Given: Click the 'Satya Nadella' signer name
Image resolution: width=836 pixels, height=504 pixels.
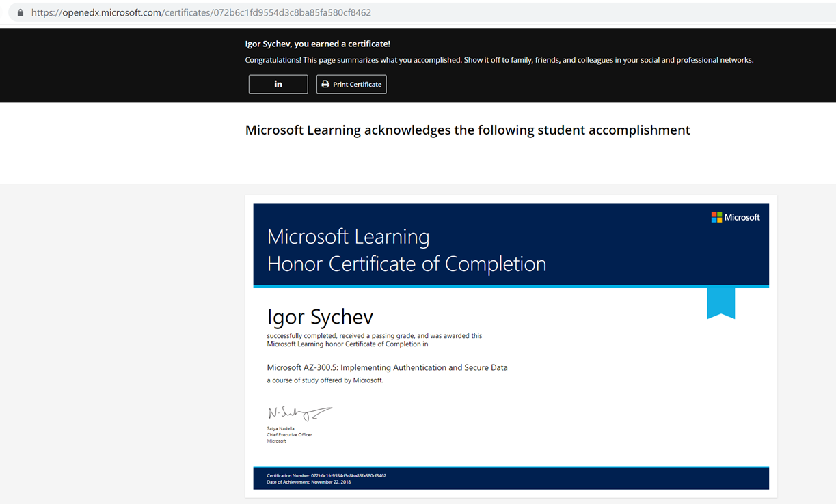Looking at the screenshot, I should 281,429.
